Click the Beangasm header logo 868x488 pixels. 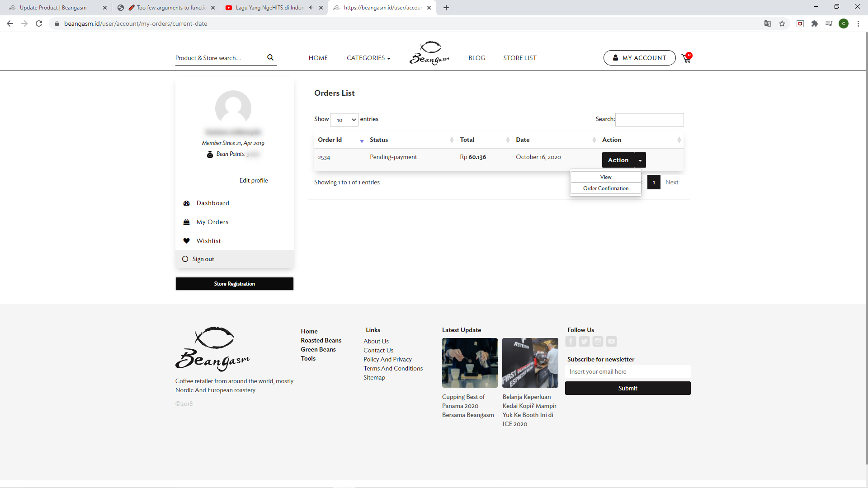click(429, 53)
